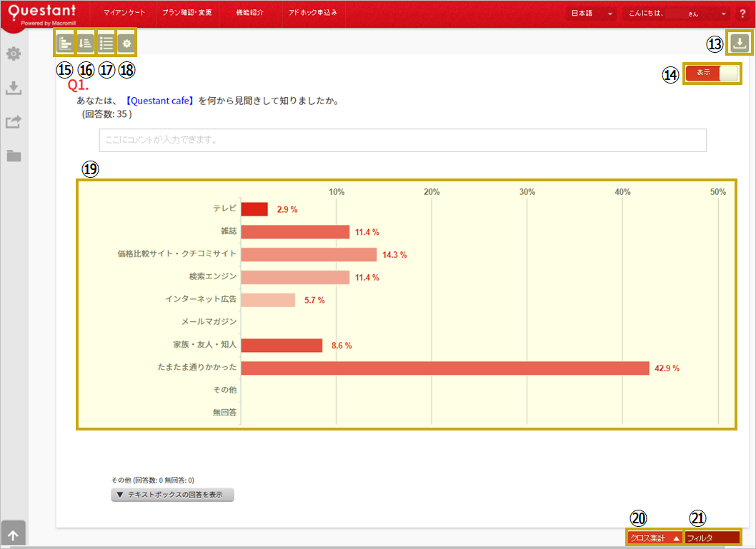Expand the クロス集計 panel

654,538
